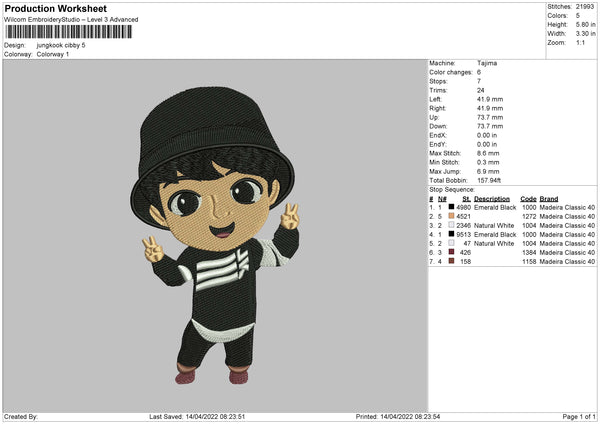Click the black swatch in stop sequence row 1
The image size is (600, 424).
point(451,207)
